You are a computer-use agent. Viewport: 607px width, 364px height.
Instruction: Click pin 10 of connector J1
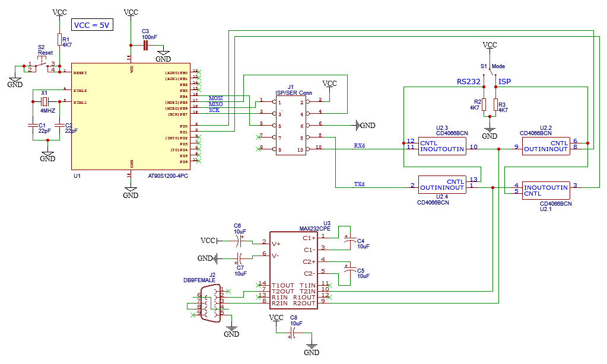(x=309, y=149)
